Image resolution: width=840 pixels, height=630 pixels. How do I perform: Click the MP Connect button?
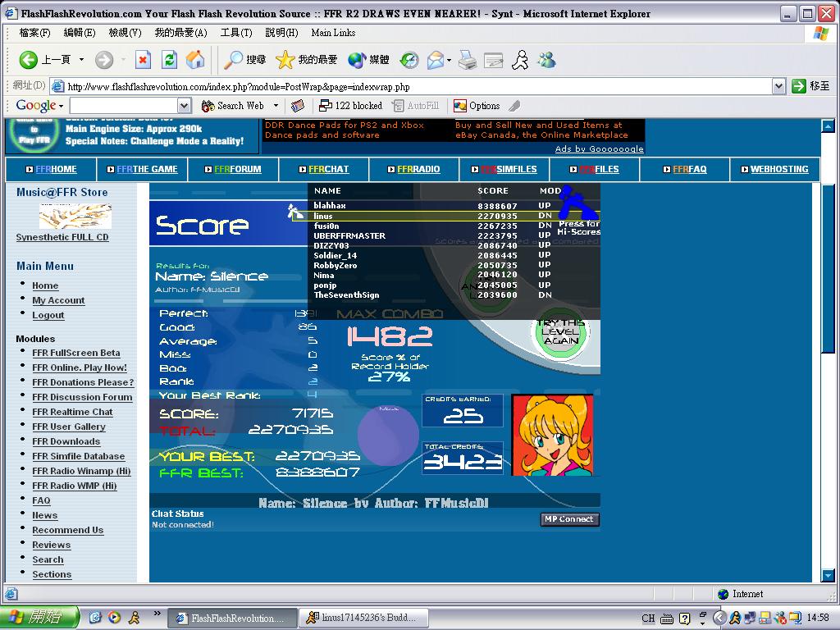pos(569,519)
